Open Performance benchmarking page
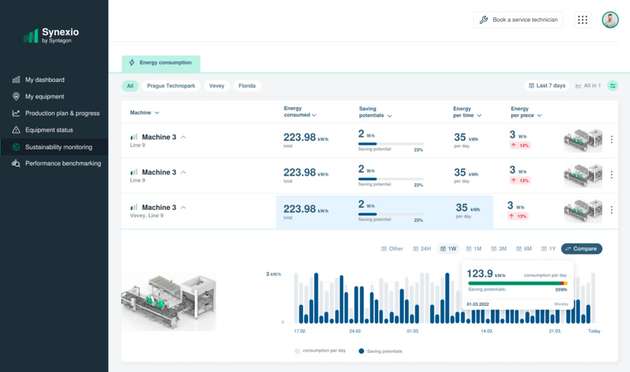The height and width of the screenshot is (372, 630). [63, 164]
